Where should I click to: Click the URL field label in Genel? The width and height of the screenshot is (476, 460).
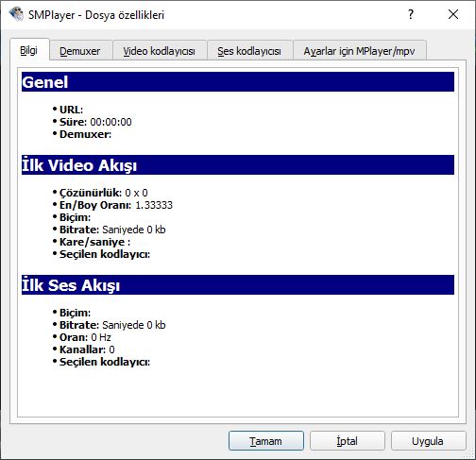point(71,110)
